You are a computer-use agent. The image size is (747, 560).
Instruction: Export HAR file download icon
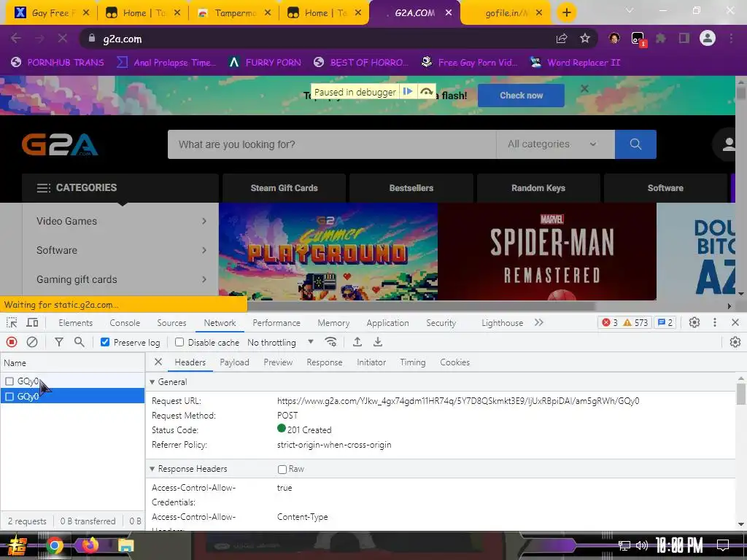click(378, 342)
